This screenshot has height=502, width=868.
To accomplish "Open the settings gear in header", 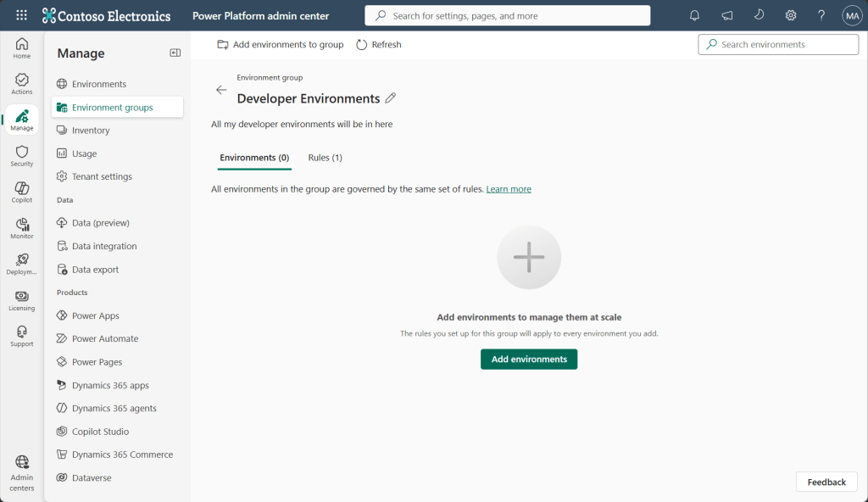I will point(791,15).
